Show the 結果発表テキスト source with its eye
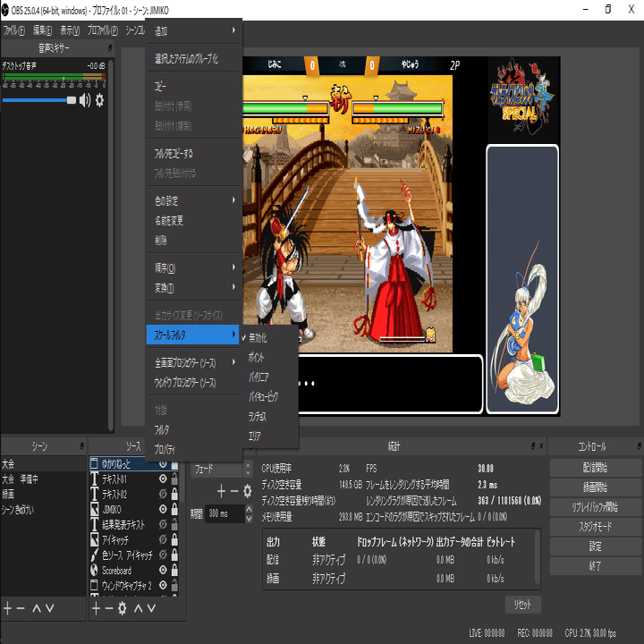The width and height of the screenshot is (644, 644). click(x=163, y=524)
